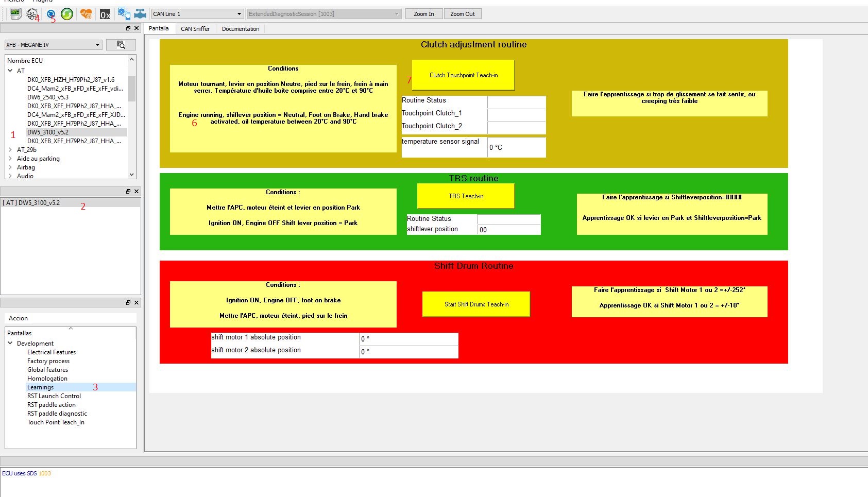Open Factory process screen
This screenshot has height=497, width=868.
48,361
